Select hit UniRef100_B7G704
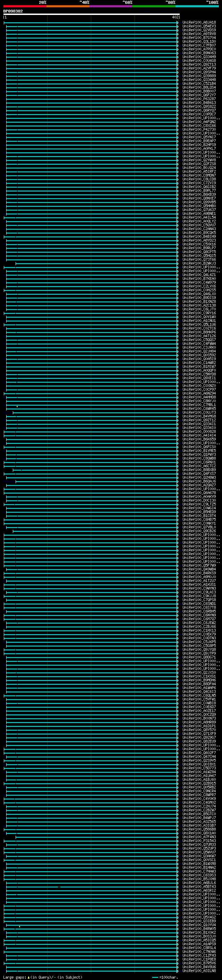 [x=199, y=38]
